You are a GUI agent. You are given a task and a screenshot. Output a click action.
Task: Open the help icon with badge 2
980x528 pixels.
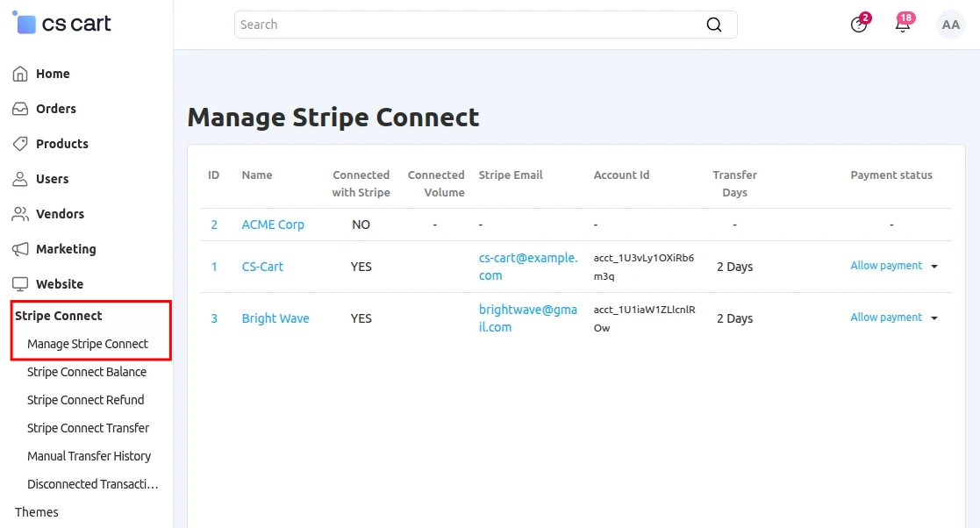coord(859,25)
